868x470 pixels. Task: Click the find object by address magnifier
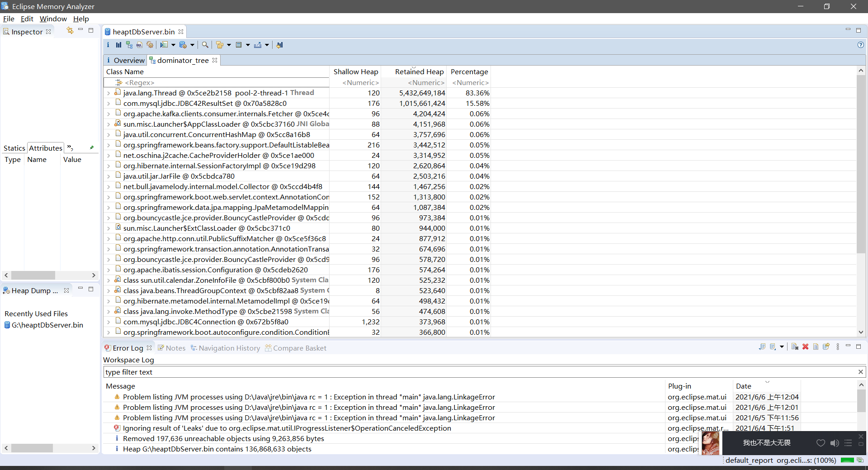tap(205, 45)
